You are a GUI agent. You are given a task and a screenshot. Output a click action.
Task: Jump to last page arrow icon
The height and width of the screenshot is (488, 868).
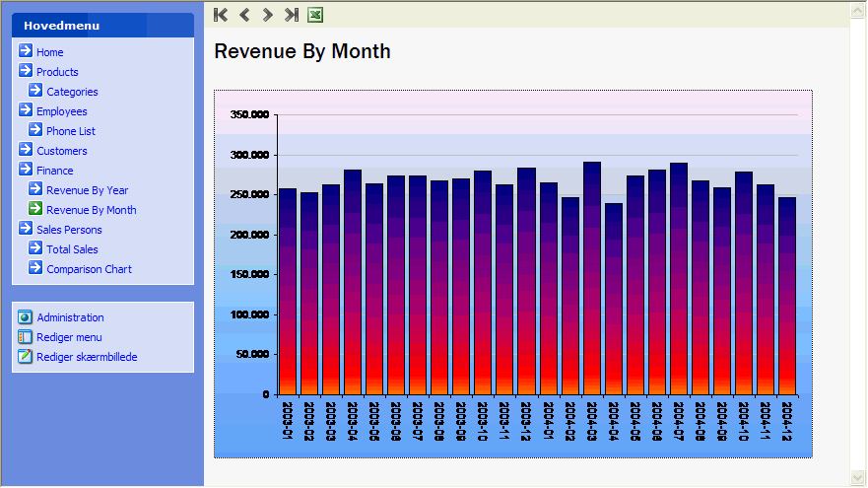coord(292,15)
